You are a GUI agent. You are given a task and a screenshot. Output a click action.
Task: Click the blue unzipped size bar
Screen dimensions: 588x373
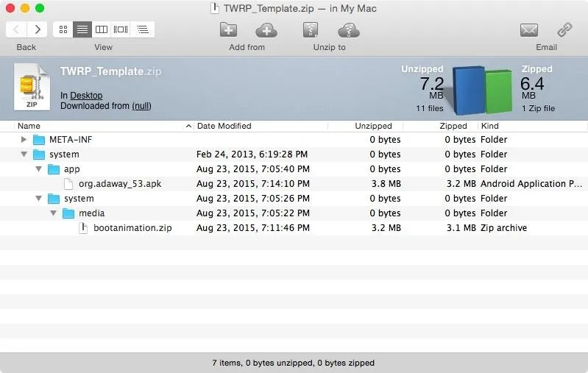[469, 90]
